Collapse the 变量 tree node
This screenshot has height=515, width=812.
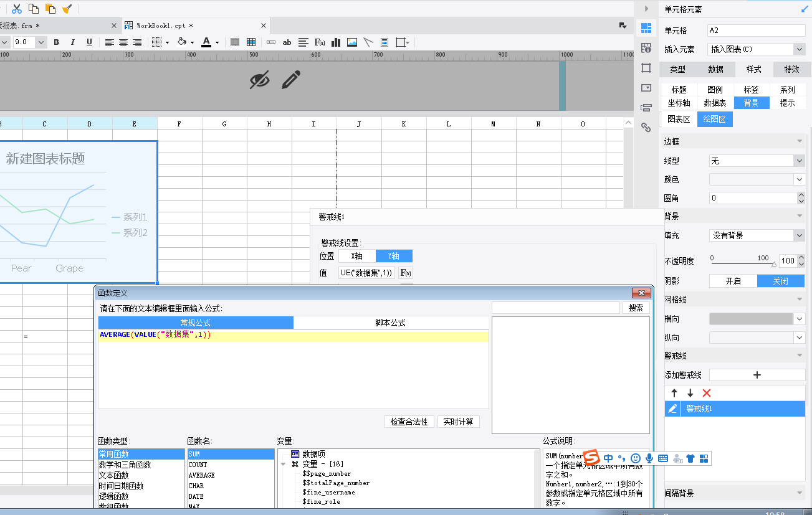click(x=284, y=464)
